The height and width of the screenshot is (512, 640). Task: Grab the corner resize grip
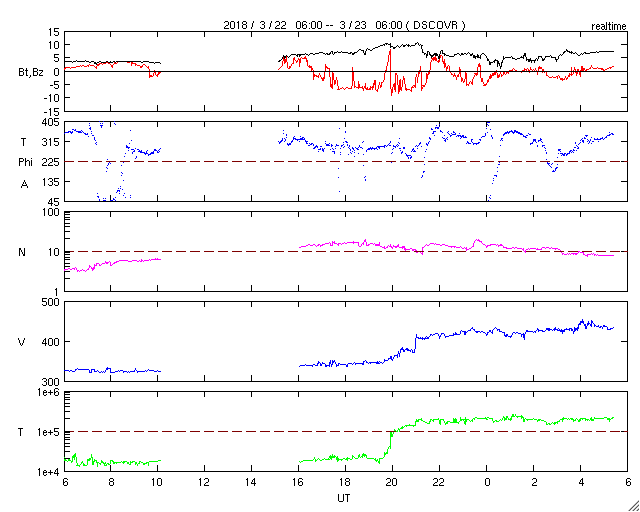coord(634,506)
